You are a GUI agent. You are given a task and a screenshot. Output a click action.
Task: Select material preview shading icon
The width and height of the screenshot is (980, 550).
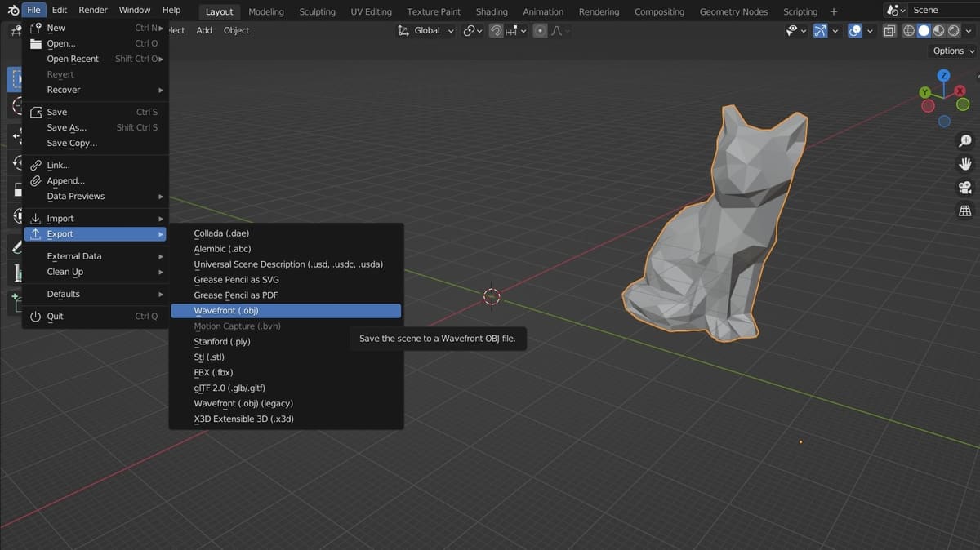pos(938,31)
